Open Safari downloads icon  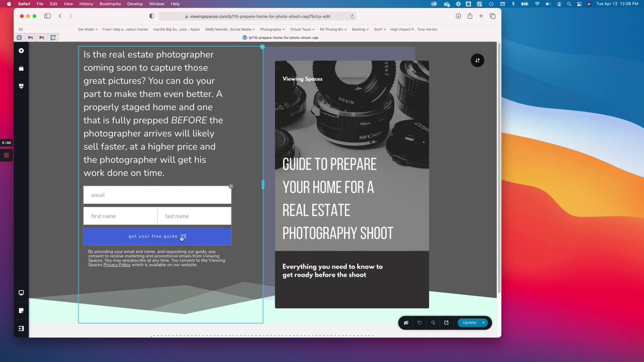pos(458,16)
